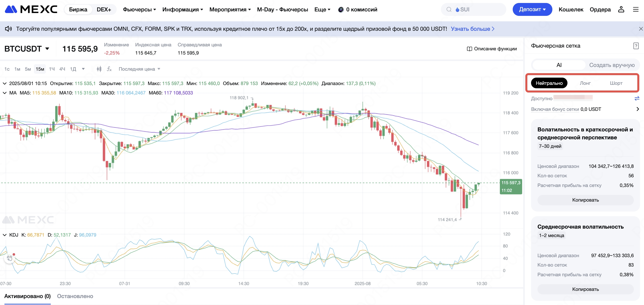Click MA5 value 115 355,58
This screenshot has height=305, width=644.
(44, 93)
